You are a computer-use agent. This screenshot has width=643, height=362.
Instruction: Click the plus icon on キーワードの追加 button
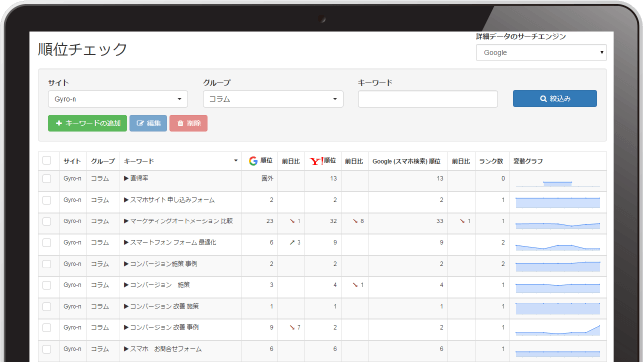pos(59,123)
